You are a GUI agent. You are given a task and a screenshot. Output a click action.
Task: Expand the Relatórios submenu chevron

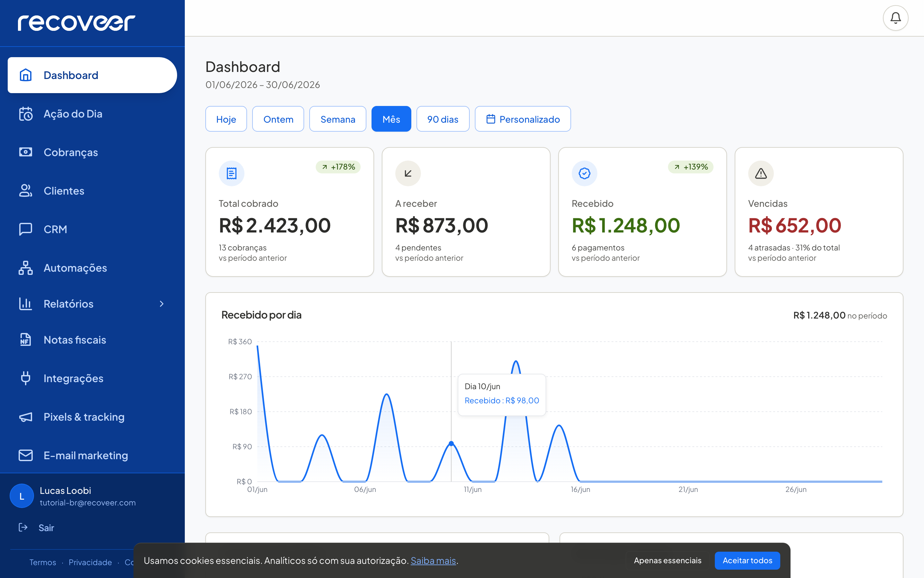(161, 303)
